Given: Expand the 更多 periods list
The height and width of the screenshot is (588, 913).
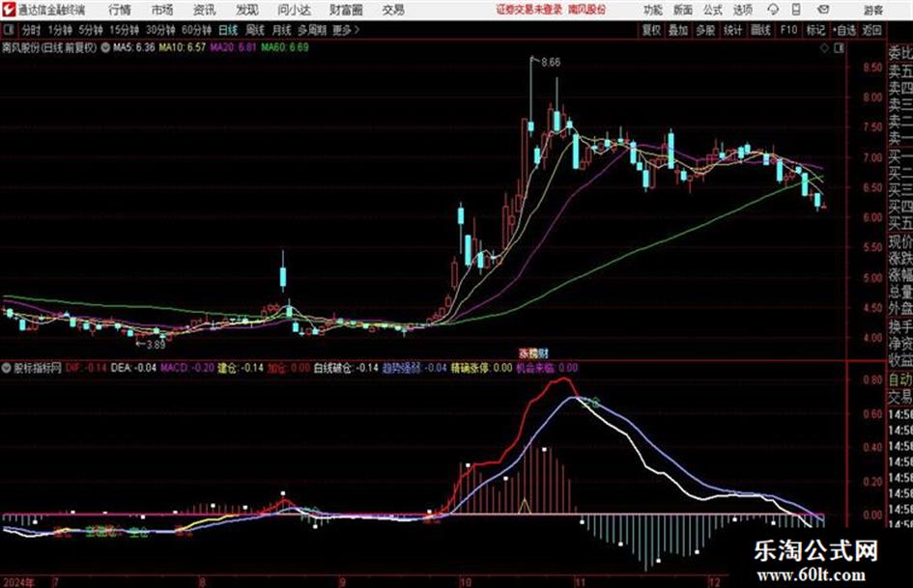Looking at the screenshot, I should coord(346,30).
